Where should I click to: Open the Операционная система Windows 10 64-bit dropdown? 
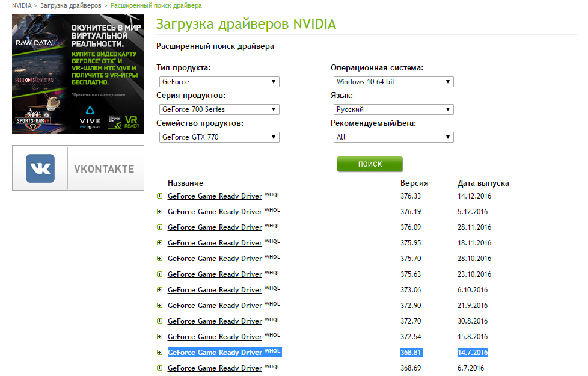coord(394,82)
